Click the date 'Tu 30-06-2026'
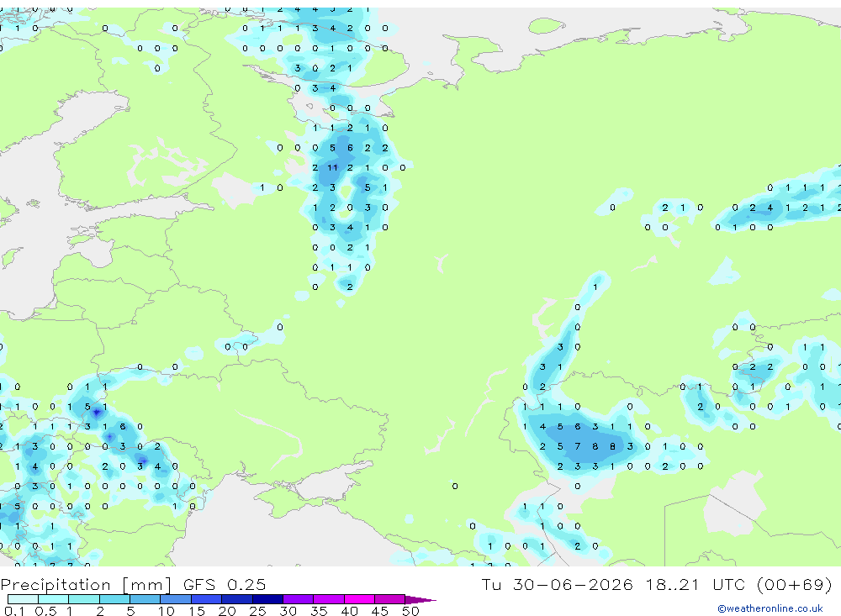 (x=557, y=584)
